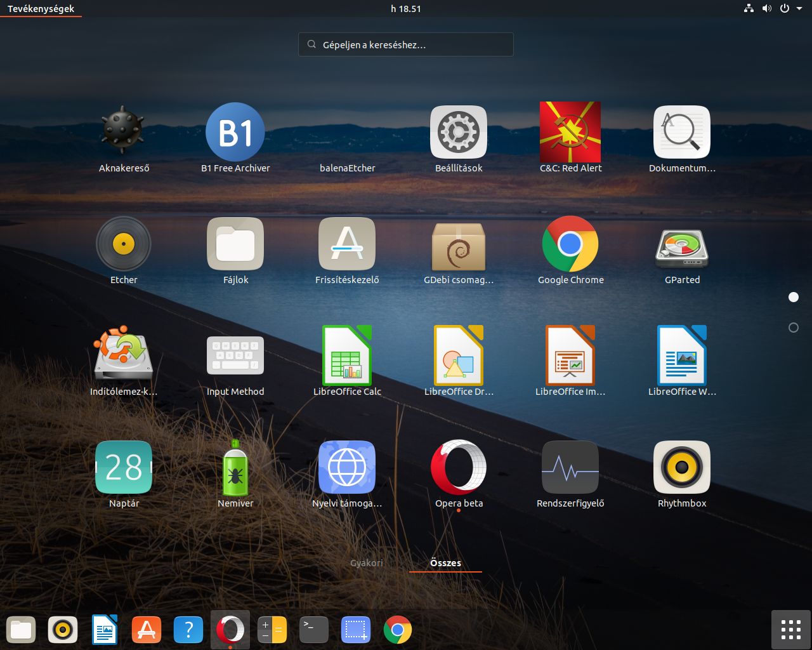Screen dimensions: 812x650
Task: Open Help from the dock
Action: click(188, 630)
